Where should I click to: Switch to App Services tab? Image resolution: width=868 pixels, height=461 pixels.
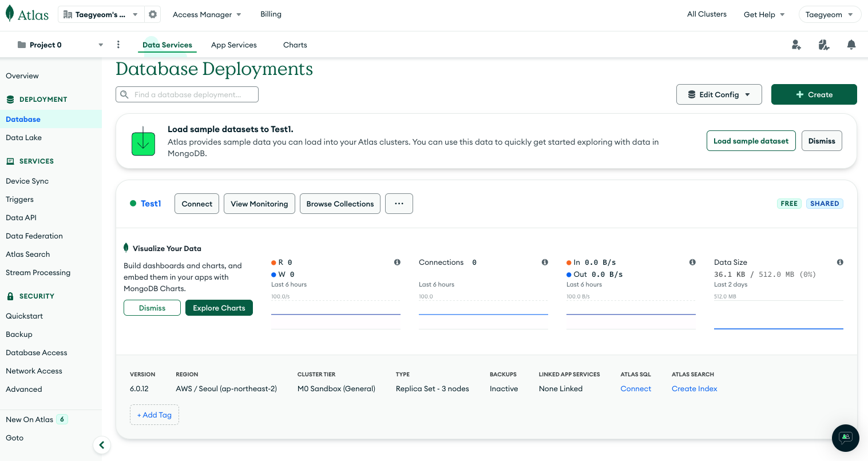234,45
